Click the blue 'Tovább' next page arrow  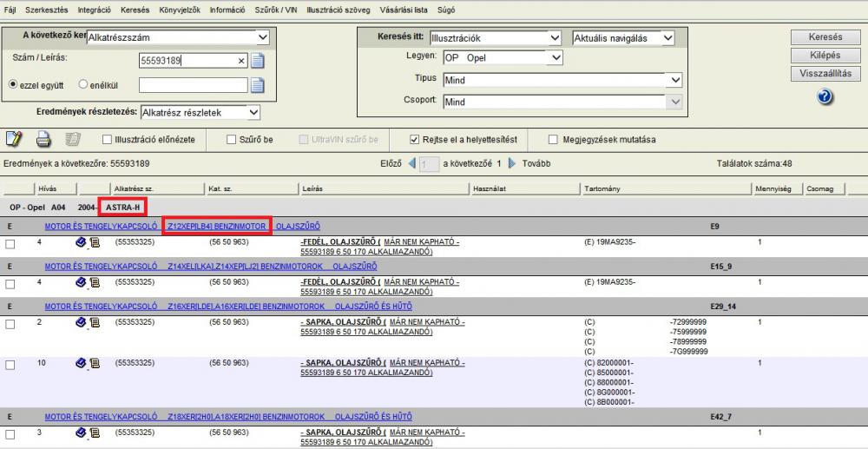512,163
